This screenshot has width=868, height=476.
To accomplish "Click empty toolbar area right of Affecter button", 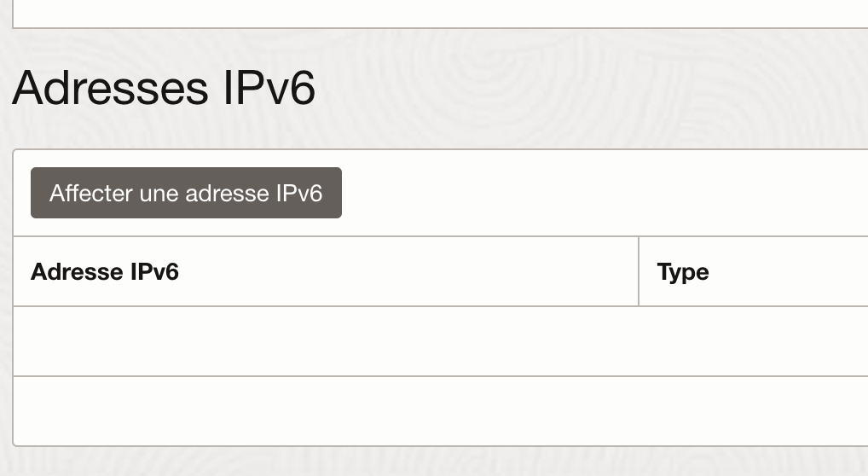I will pyautogui.click(x=604, y=193).
